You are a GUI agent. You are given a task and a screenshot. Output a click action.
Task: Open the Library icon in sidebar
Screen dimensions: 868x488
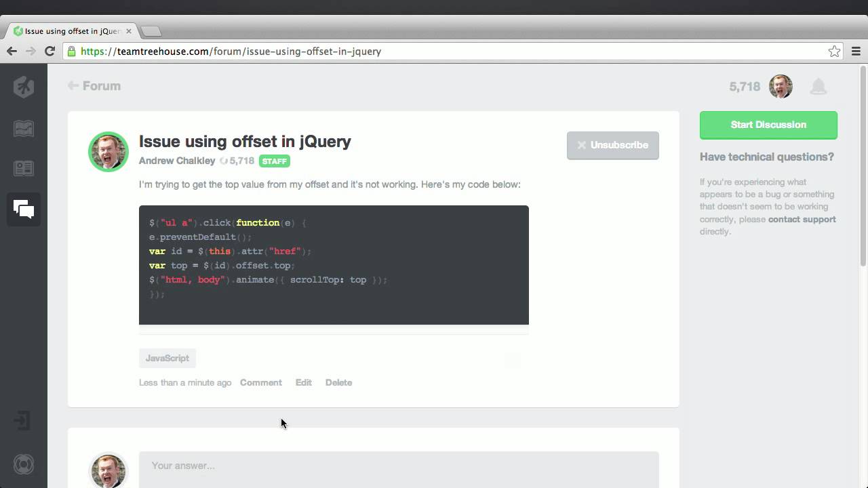(x=24, y=169)
